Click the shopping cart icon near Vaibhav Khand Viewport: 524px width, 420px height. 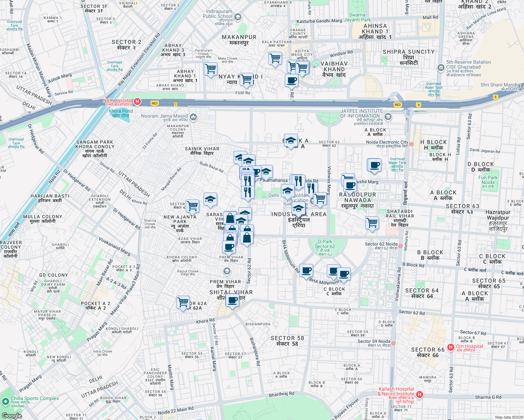302,66
